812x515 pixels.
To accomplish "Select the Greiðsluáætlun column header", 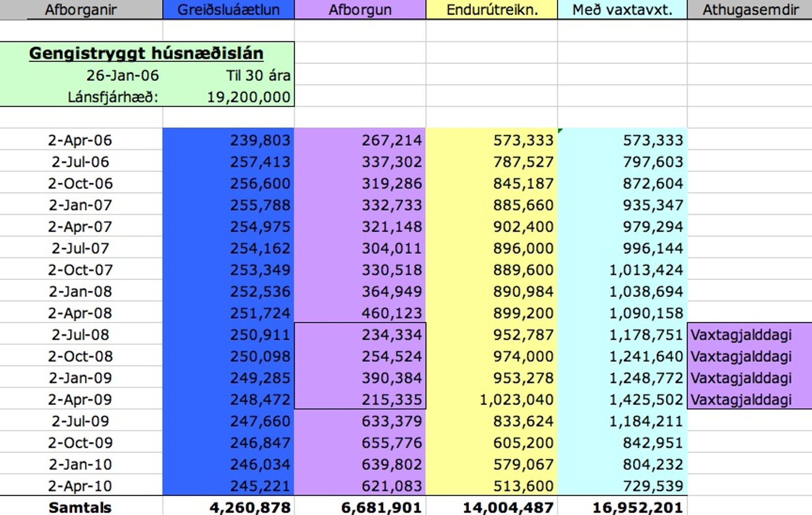I will coord(228,10).
